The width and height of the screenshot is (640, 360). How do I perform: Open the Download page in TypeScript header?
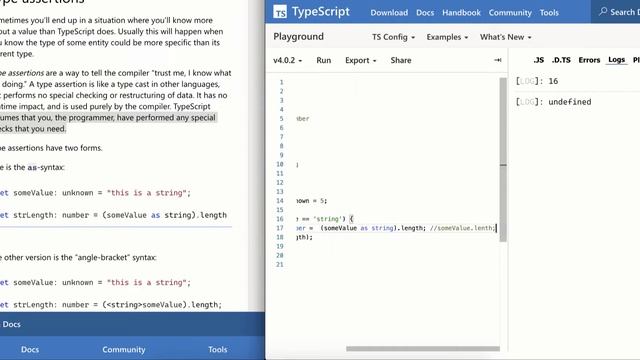(x=389, y=13)
